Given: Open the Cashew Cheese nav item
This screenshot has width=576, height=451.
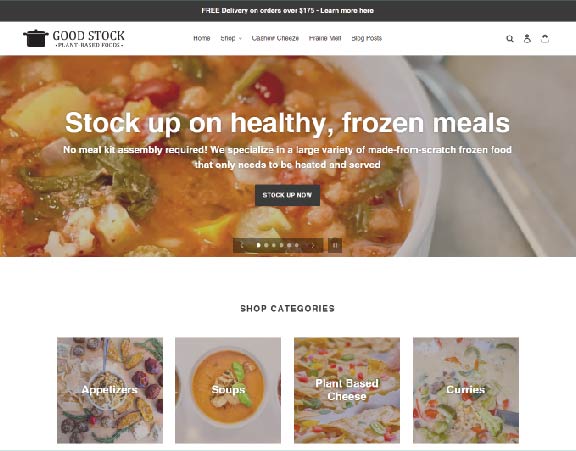Looking at the screenshot, I should (x=275, y=38).
